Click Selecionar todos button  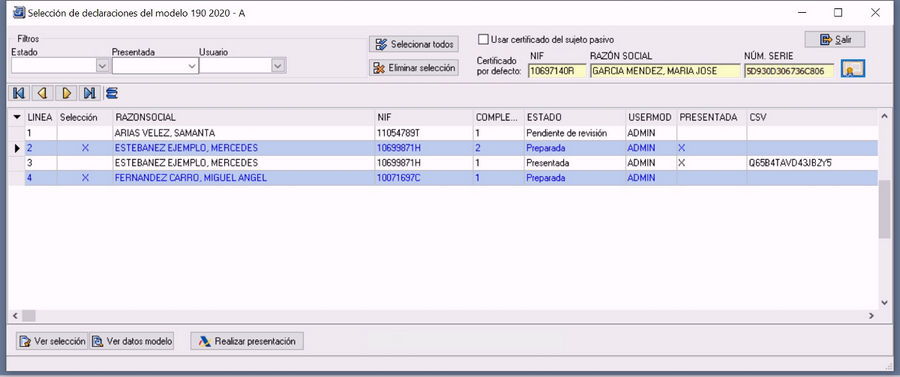pos(414,44)
